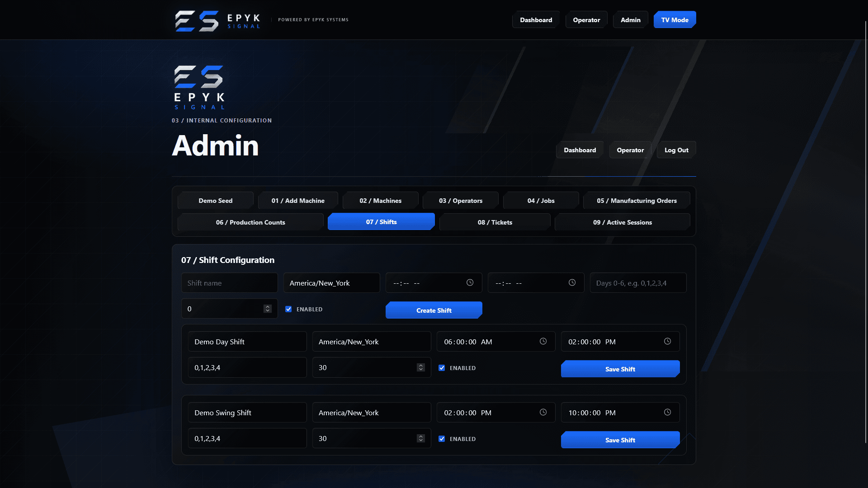Adjust the new shift number spinner arrows

point(268,309)
